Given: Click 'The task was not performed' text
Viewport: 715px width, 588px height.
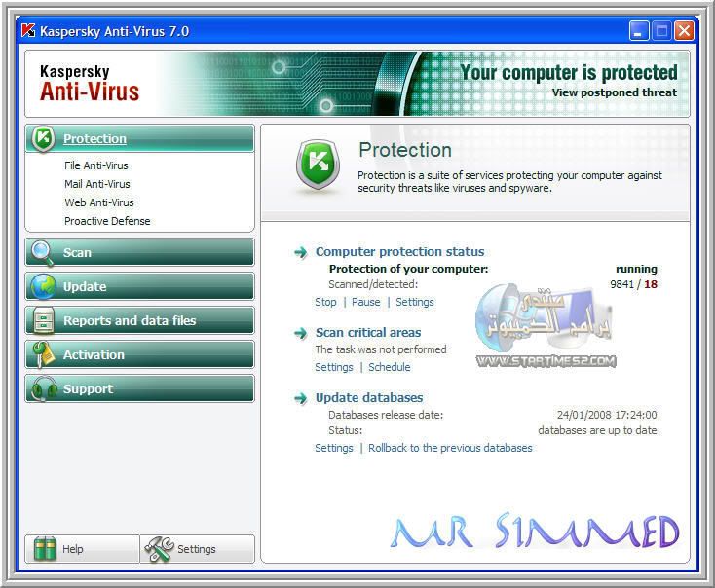Looking at the screenshot, I should click(381, 349).
